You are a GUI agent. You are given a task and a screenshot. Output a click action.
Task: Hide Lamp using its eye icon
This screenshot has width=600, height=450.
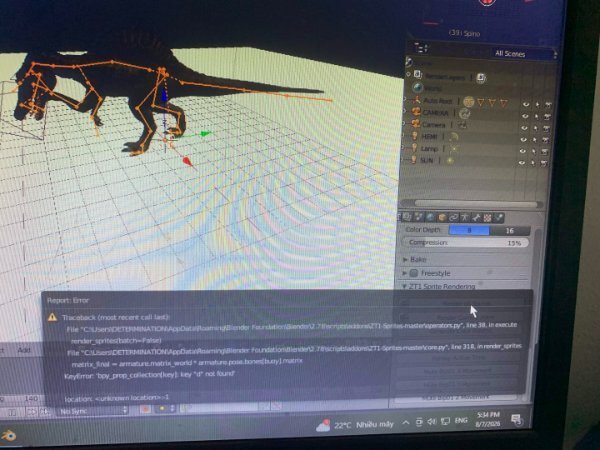pos(522,151)
